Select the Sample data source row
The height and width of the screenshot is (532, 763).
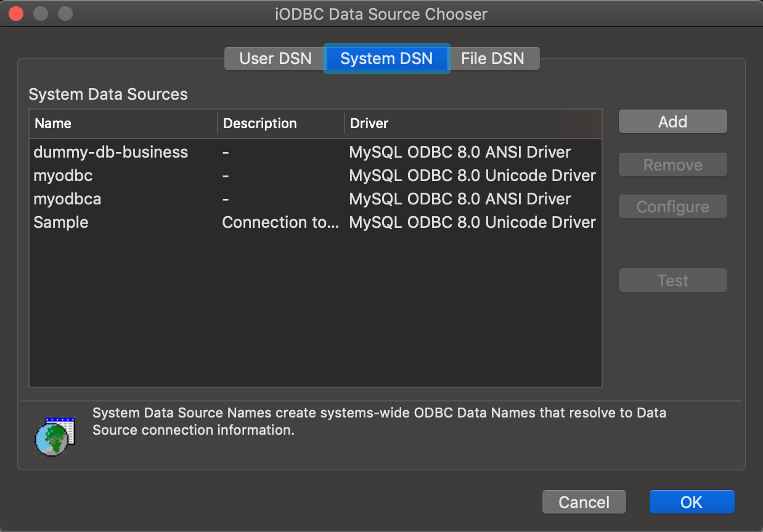(315, 222)
